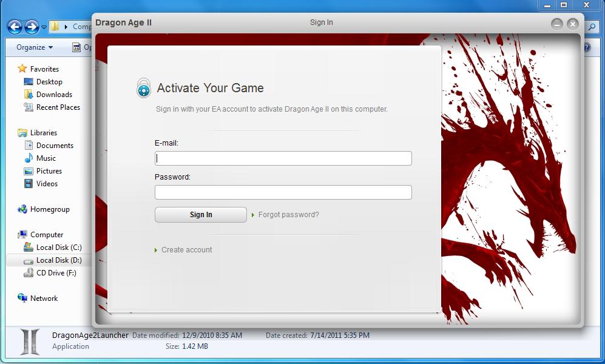Click the Downloads folder icon
Viewport: 605px width, 364px height.
28,94
